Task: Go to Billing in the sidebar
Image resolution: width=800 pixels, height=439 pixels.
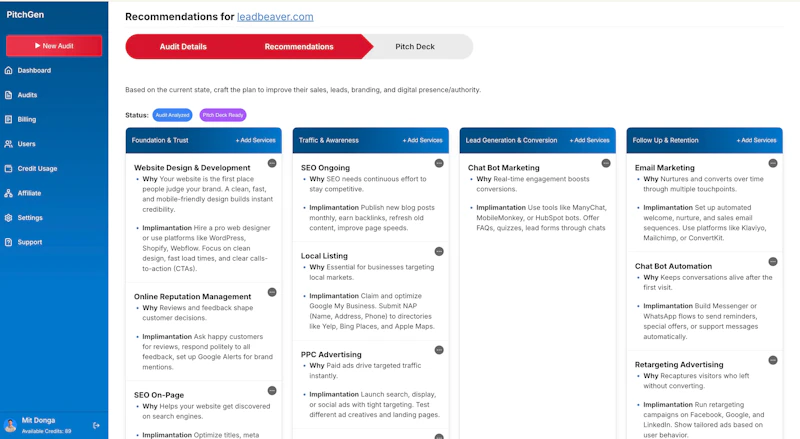Action: [x=29, y=119]
